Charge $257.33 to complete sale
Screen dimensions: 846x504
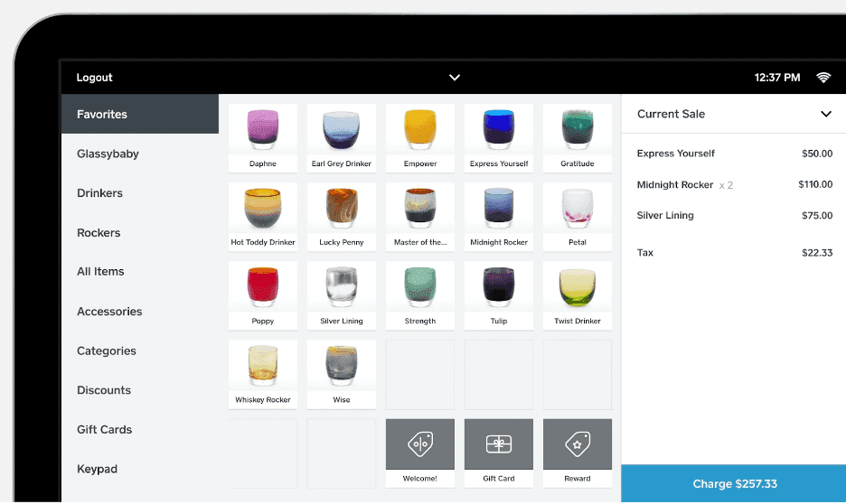(734, 483)
